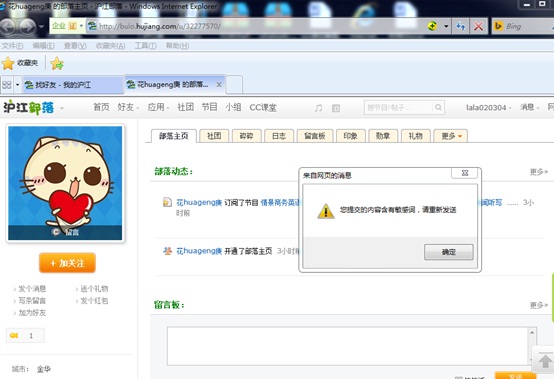Screen dimensions: 554x379
Task: Open a new blank browser tab
Action: tap(234, 85)
